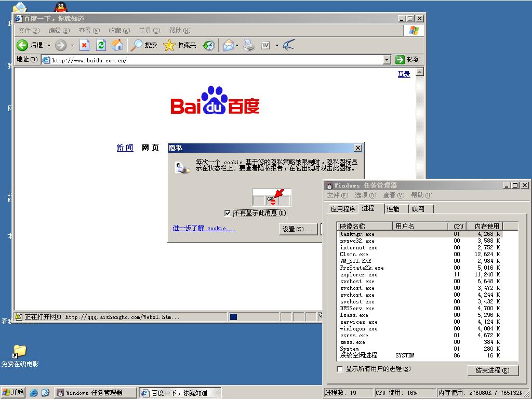Screen dimensions: 532x399
Task: Open the Edit button dropdown arrow
Action: click(x=277, y=45)
